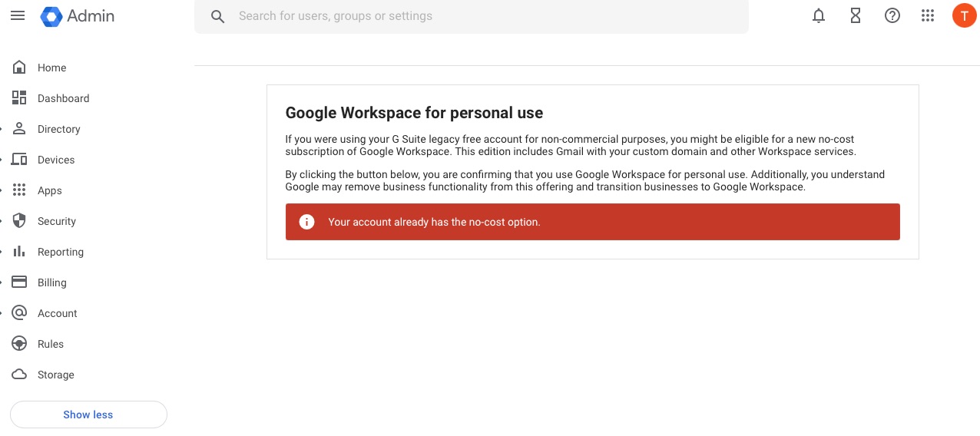Expand the Account section arrow
Screen dimensions: 980x436
(2, 313)
